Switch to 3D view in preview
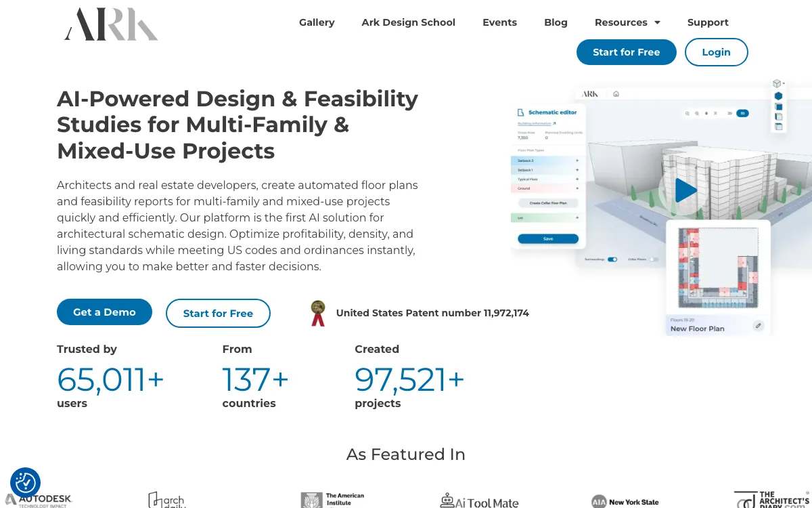Viewport: 812px width, 508px height. (x=742, y=113)
